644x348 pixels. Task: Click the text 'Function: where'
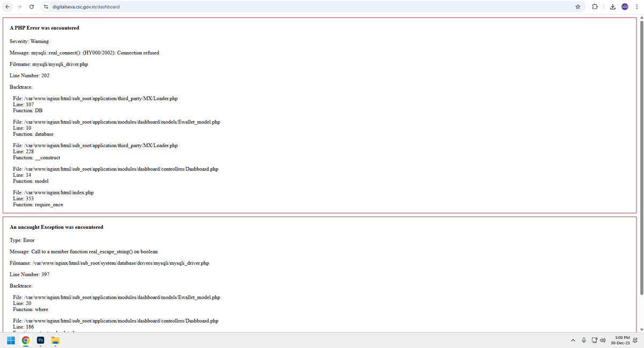[31, 309]
